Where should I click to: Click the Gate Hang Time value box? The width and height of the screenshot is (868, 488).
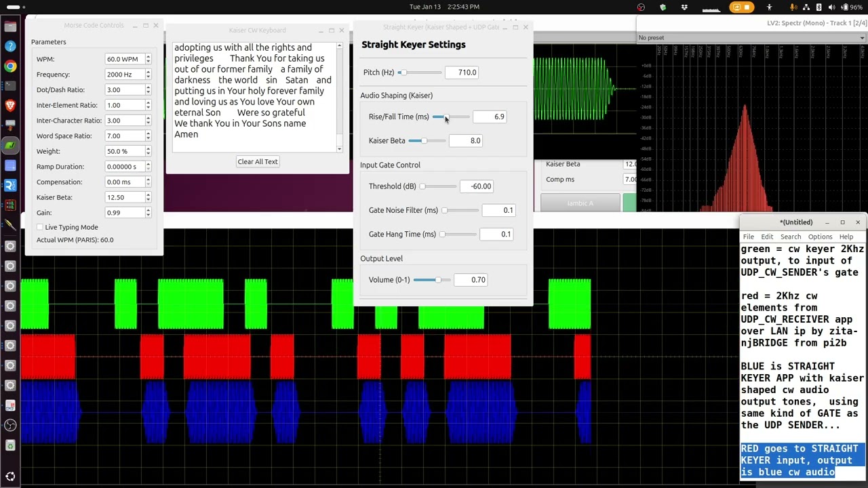(497, 234)
